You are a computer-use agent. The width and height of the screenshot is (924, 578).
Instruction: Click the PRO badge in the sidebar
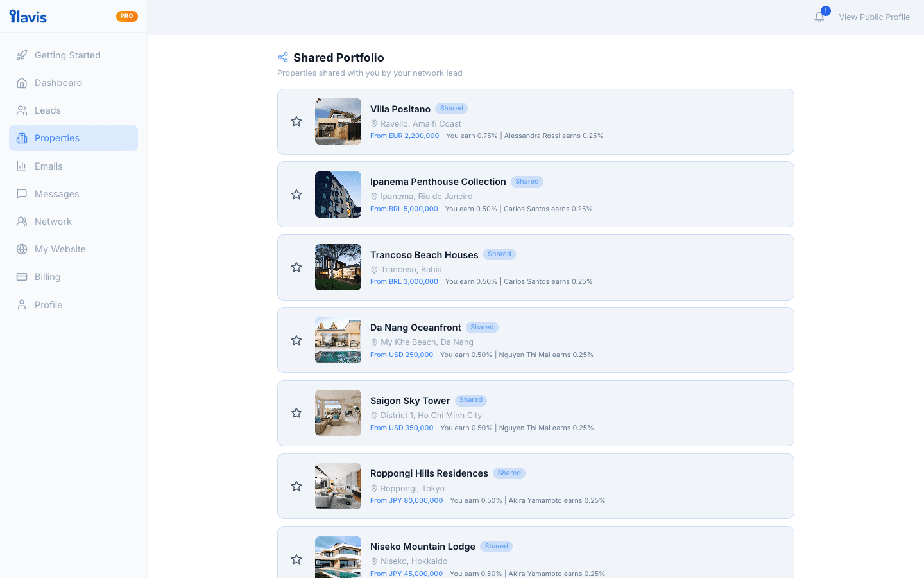click(126, 16)
